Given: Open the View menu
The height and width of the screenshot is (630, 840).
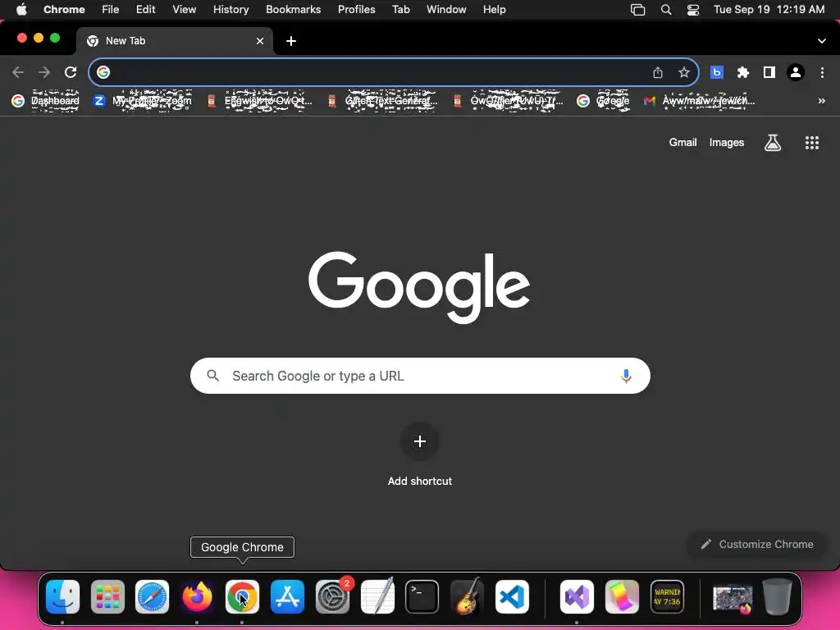Looking at the screenshot, I should (x=184, y=10).
